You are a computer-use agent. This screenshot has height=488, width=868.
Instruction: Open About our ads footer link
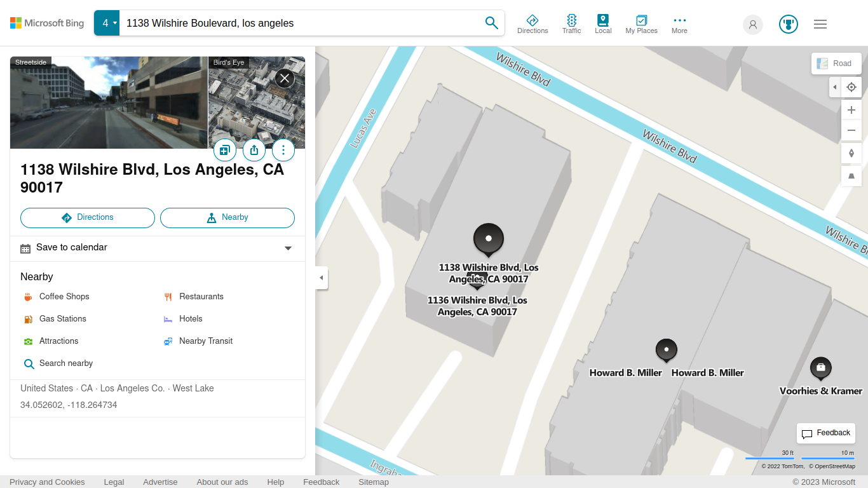222,482
